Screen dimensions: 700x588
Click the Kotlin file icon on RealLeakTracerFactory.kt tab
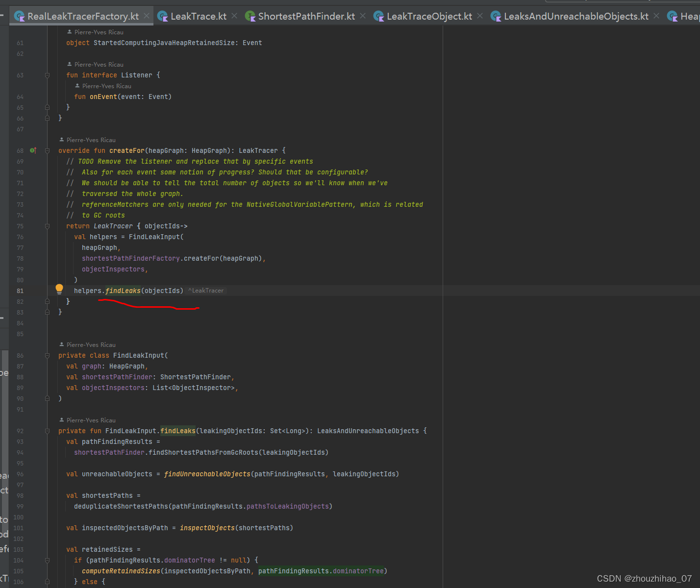20,17
